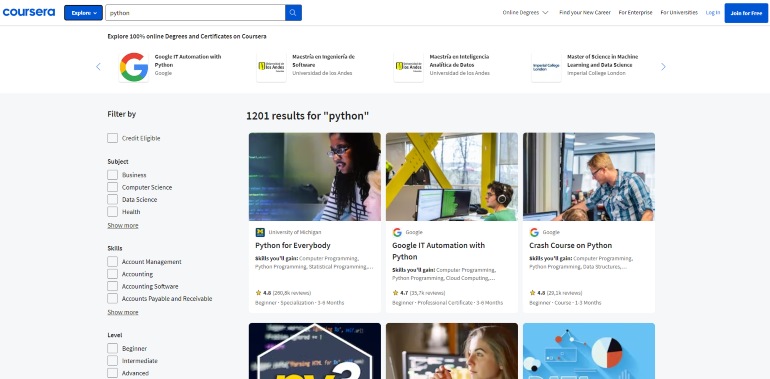This screenshot has height=379, width=770.
Task: Click Crash Course on Python thumbnail image
Action: [x=589, y=177]
